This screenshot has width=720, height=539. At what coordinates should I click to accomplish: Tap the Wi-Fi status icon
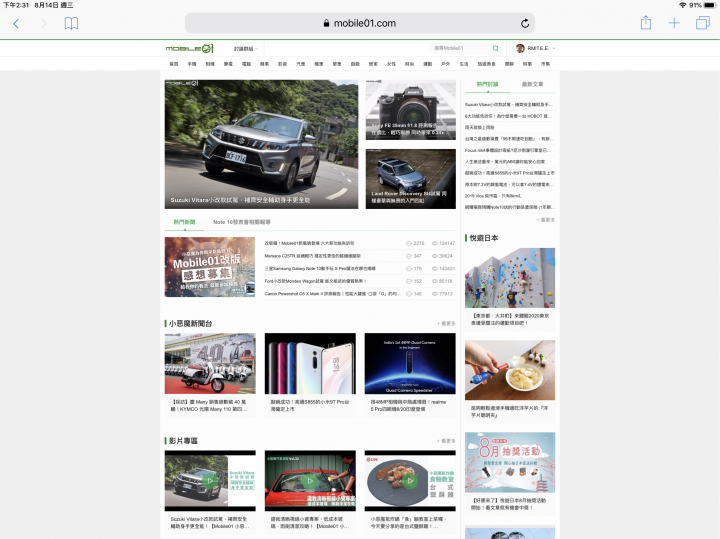pos(682,5)
